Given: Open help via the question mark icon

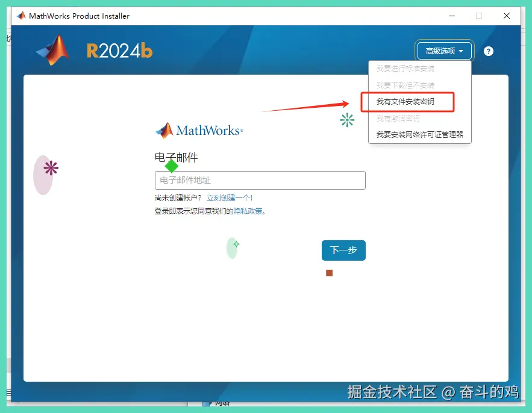Looking at the screenshot, I should click(x=488, y=51).
